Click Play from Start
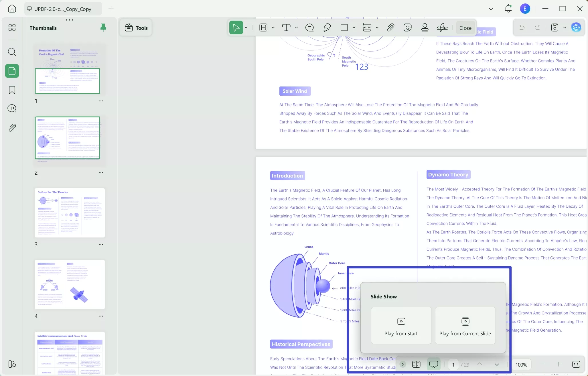This screenshot has height=376, width=588. coord(401,326)
